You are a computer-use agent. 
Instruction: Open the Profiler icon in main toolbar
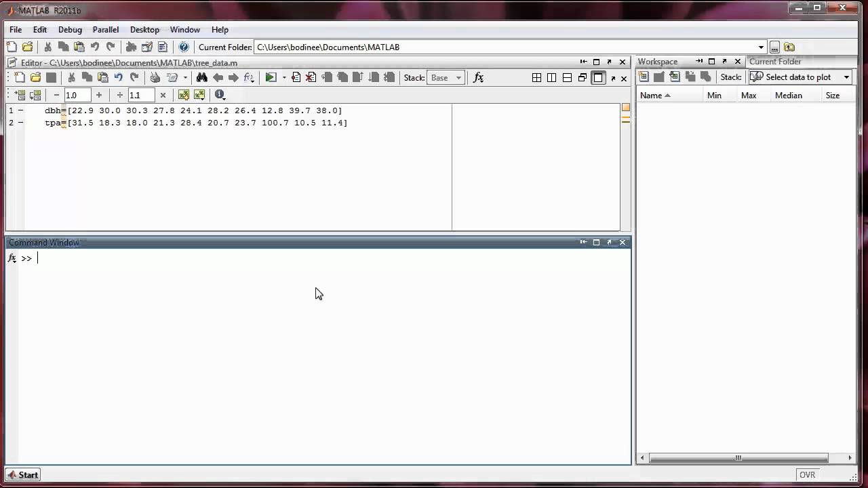[162, 47]
